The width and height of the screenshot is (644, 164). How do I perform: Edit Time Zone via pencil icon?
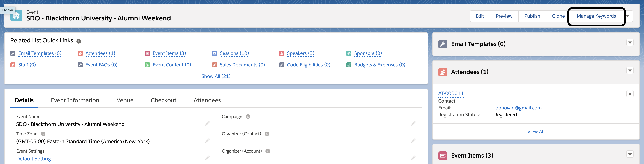coord(207,141)
